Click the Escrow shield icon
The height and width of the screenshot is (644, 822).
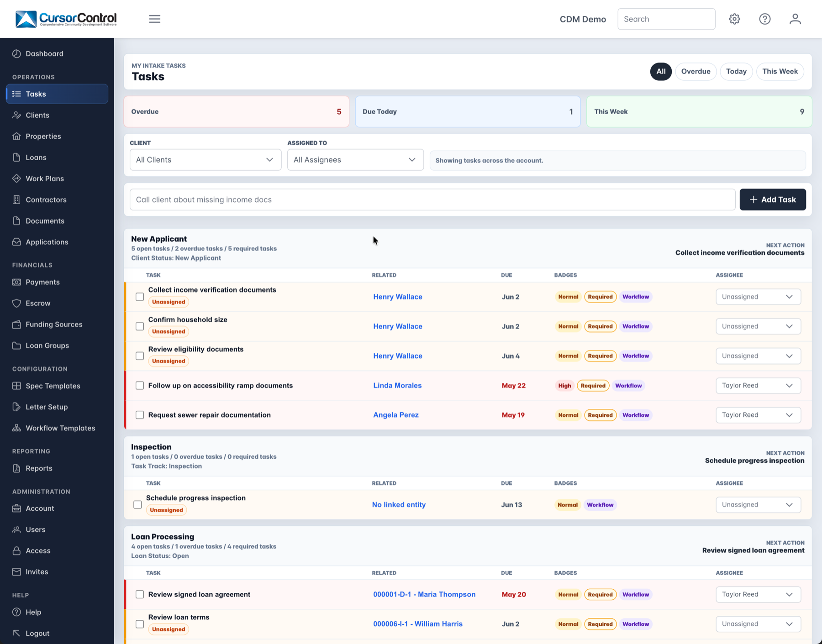pyautogui.click(x=17, y=303)
